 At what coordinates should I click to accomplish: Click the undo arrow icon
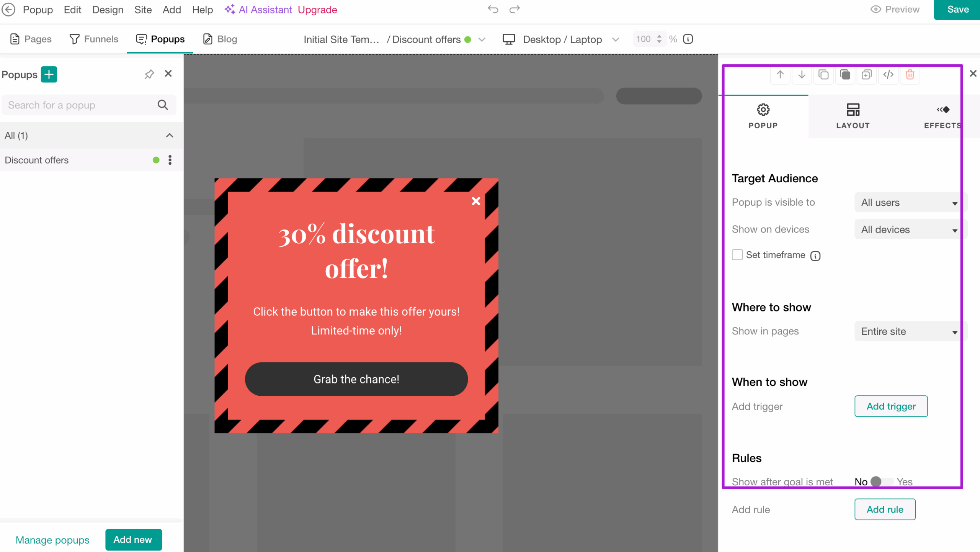coord(493,9)
